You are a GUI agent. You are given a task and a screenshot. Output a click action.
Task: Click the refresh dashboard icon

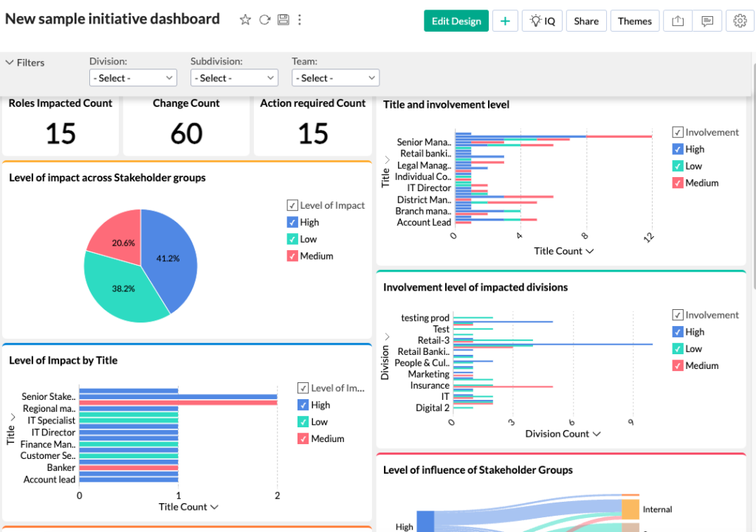click(x=264, y=20)
